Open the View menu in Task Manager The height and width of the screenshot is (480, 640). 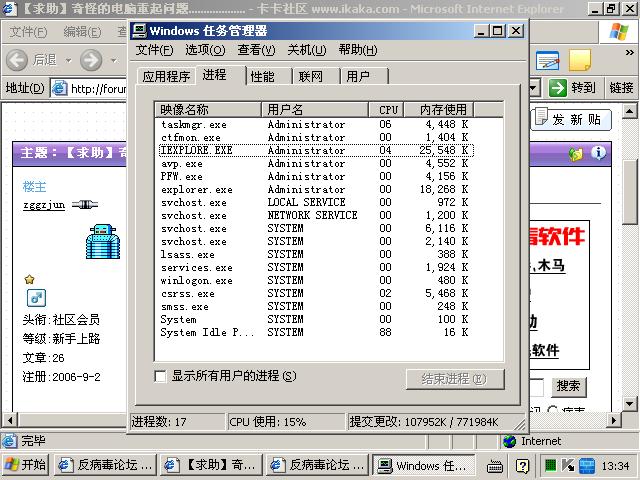click(x=256, y=50)
